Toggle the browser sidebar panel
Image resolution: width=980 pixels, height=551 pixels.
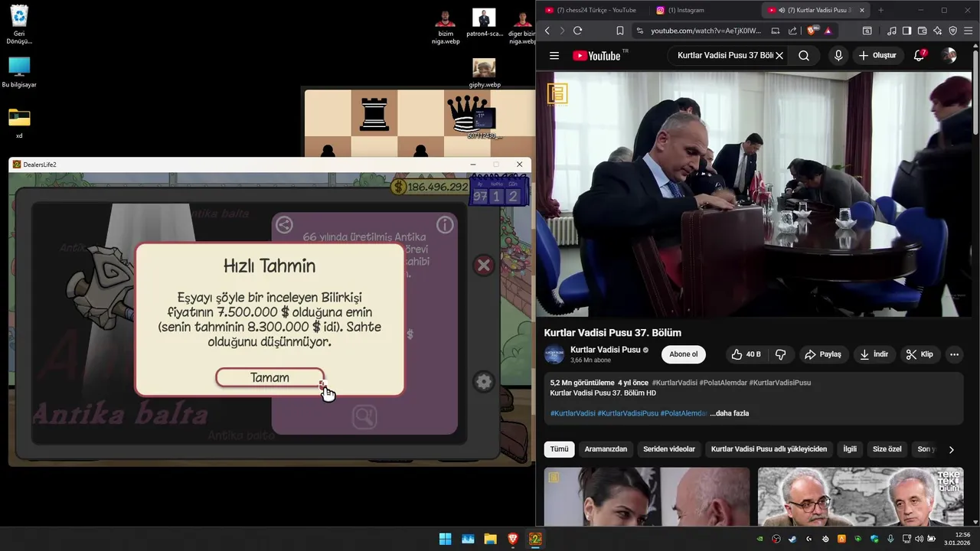[x=907, y=31]
